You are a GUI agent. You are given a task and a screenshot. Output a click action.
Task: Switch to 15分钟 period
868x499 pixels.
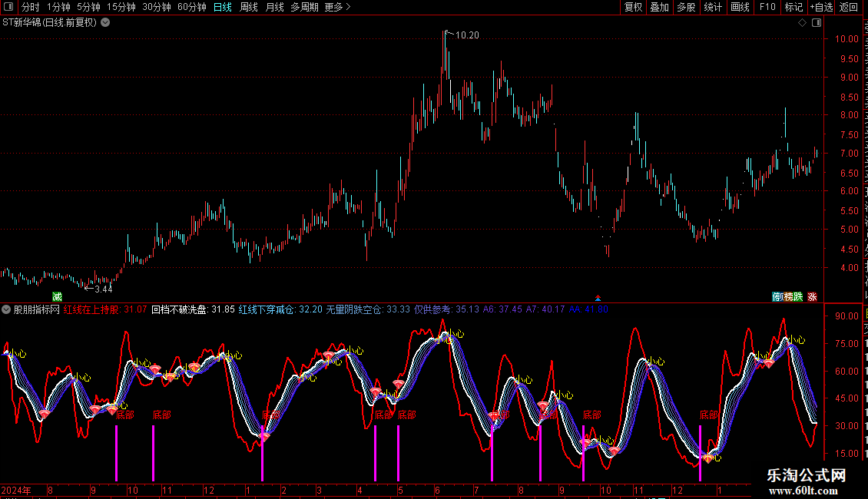click(121, 7)
